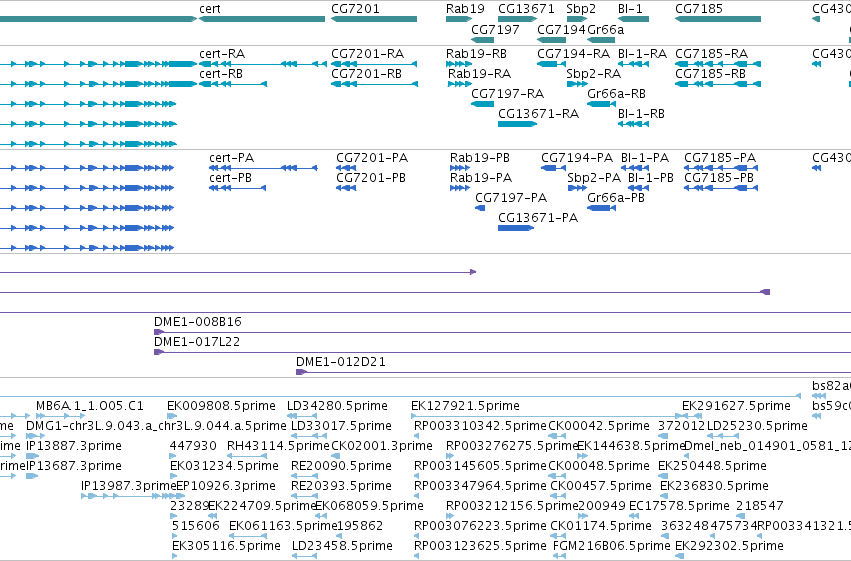Open the BI-1 gene label
851x561 pixels.
[x=630, y=9]
